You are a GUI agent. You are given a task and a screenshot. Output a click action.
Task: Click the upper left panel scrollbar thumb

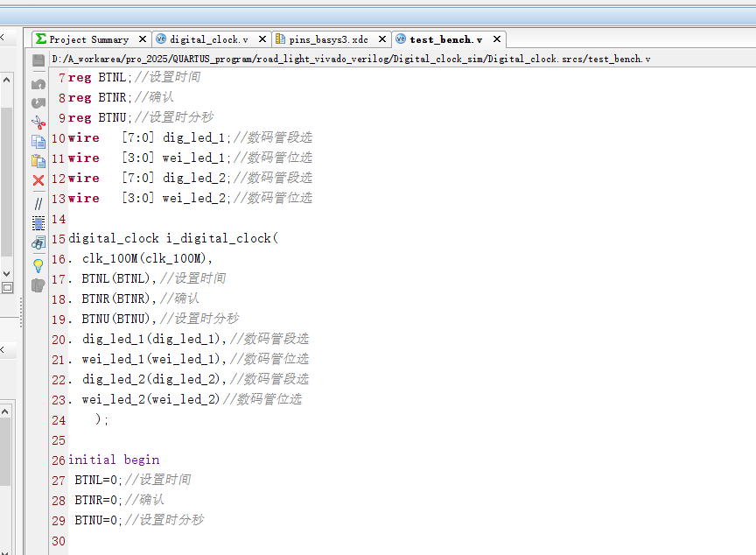(6, 182)
